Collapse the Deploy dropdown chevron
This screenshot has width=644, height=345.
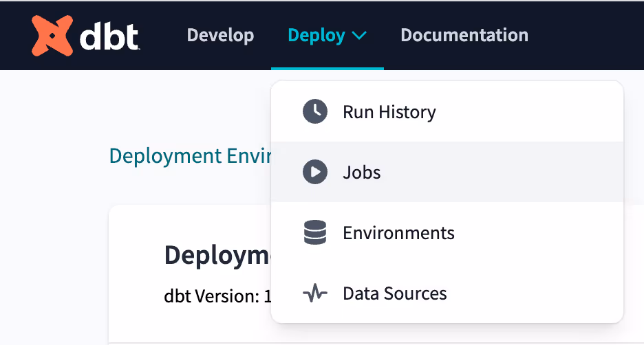pos(359,36)
